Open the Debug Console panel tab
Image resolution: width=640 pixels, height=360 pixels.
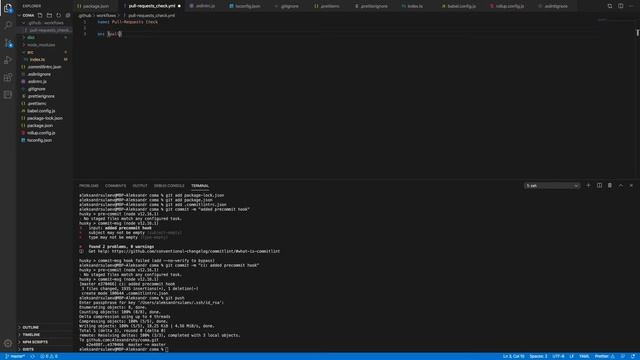169,186
